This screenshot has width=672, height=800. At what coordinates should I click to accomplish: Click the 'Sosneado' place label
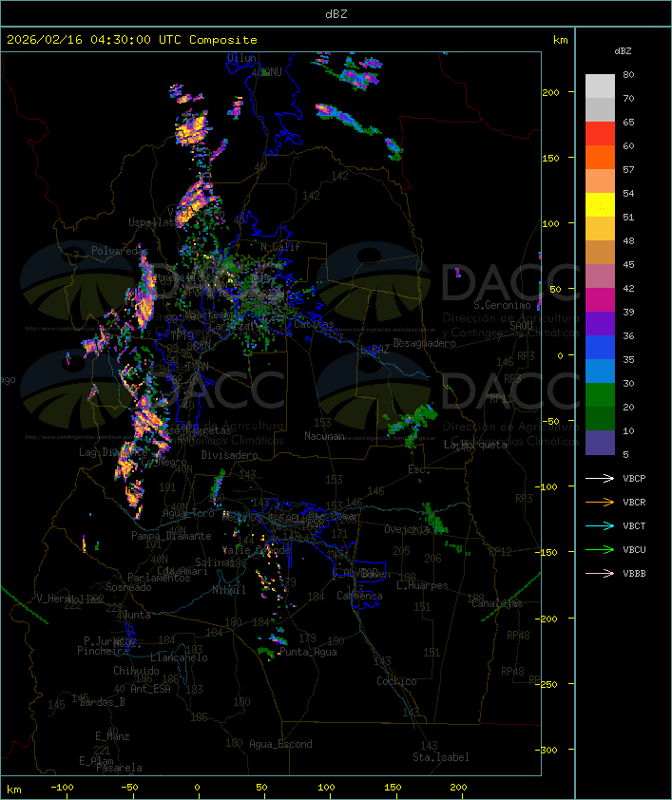tap(128, 587)
